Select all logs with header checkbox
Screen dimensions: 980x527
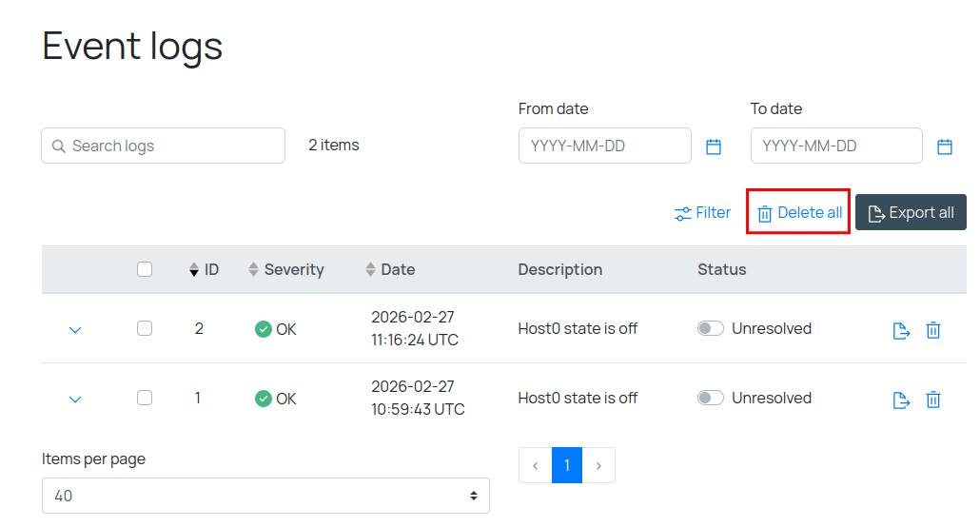pyautogui.click(x=145, y=269)
